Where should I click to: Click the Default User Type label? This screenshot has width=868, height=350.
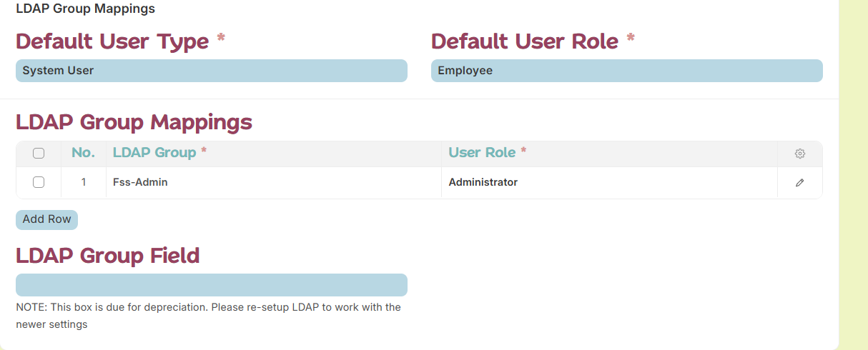pyautogui.click(x=112, y=41)
